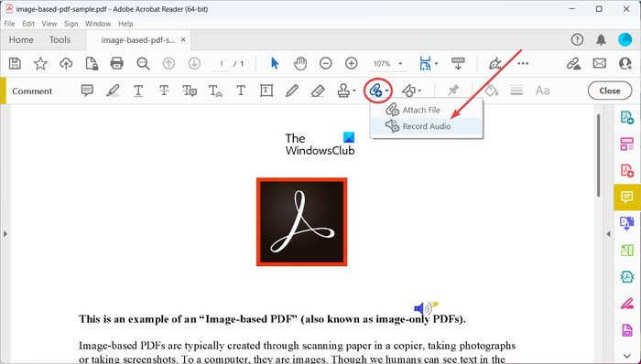Select the Insert text tool
This screenshot has width=641, height=364.
point(215,91)
